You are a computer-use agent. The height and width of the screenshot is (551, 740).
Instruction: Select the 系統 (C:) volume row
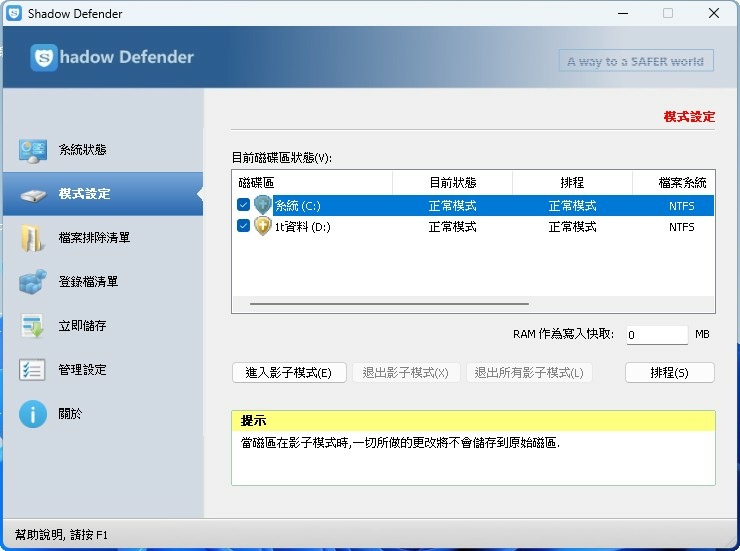(x=473, y=206)
